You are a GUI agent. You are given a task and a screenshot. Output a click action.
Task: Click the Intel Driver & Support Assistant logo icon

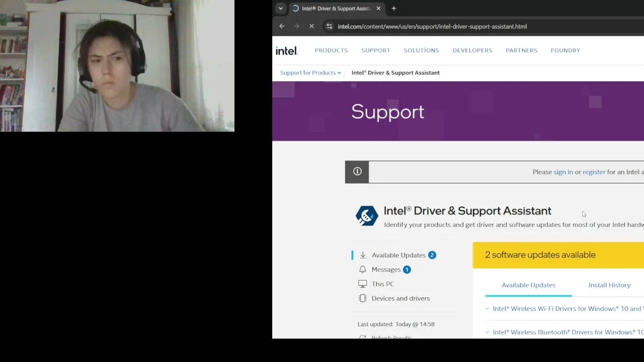click(367, 216)
